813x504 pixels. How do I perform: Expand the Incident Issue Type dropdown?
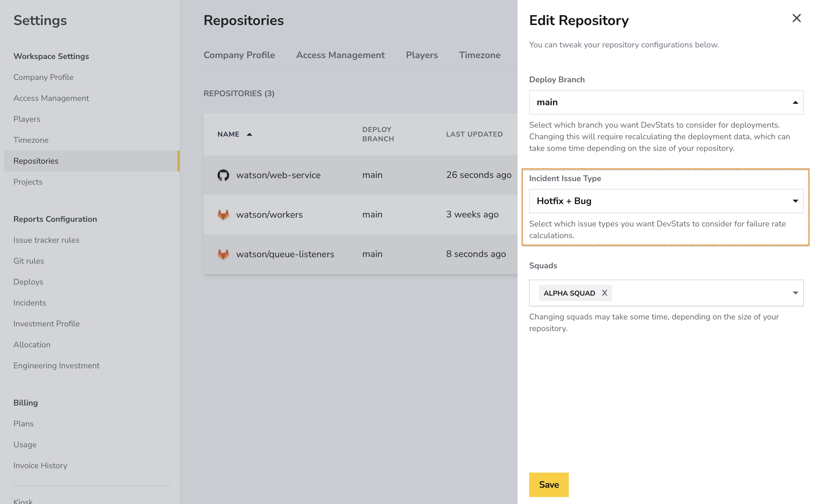pyautogui.click(x=666, y=201)
